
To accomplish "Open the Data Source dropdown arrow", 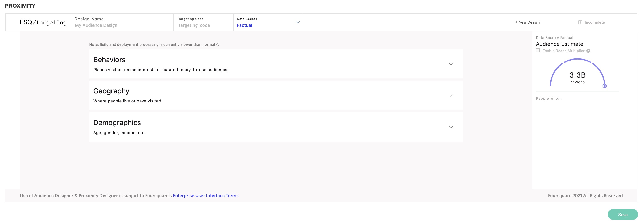I will [298, 22].
